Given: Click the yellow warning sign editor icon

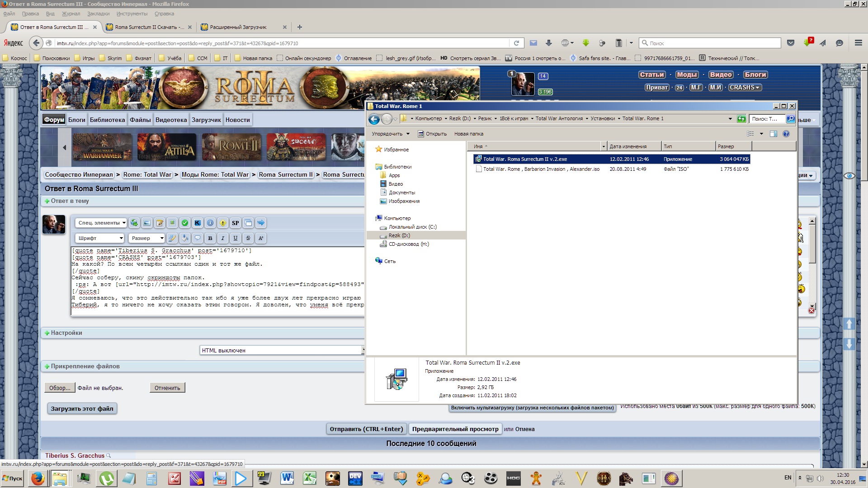Looking at the screenshot, I should point(223,223).
